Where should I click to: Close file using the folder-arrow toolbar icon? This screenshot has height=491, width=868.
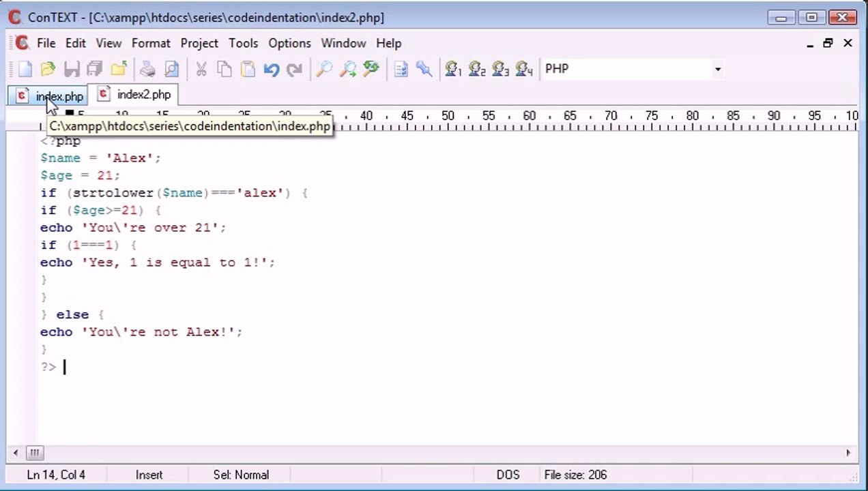pos(119,69)
